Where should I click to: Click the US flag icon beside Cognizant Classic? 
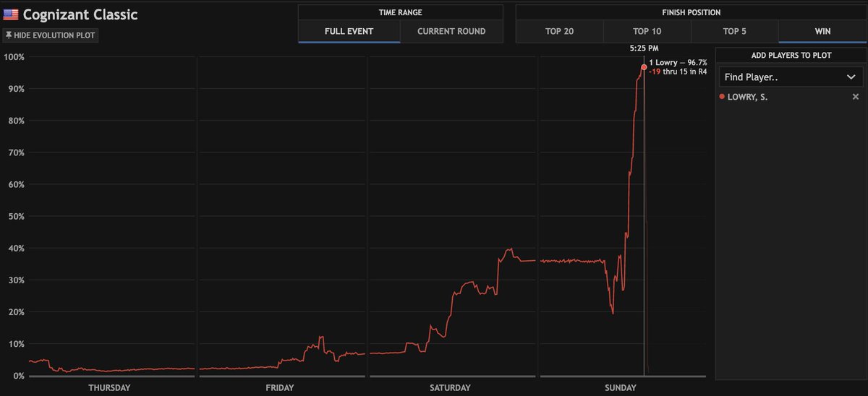coord(11,14)
